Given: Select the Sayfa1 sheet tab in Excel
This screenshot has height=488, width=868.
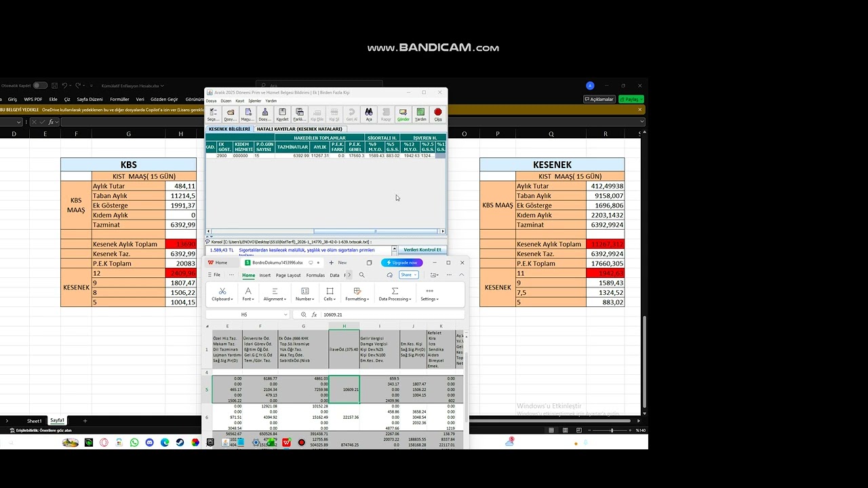Looking at the screenshot, I should pyautogui.click(x=58, y=421).
